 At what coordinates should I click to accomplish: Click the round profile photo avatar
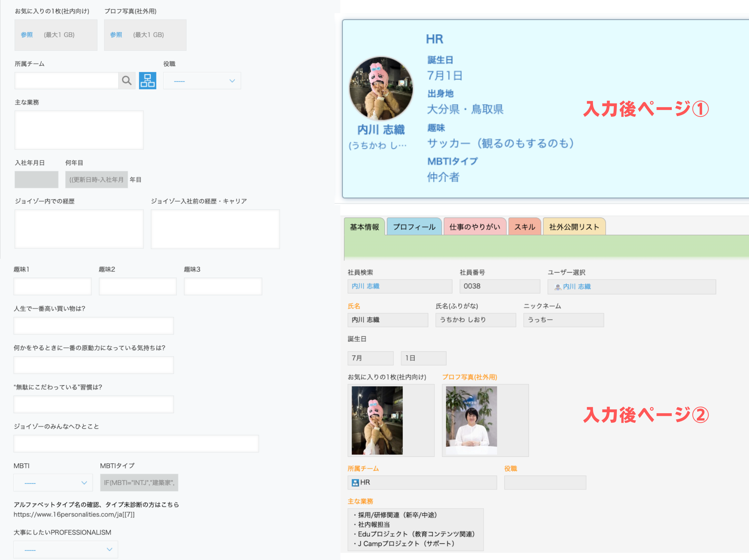[381, 88]
